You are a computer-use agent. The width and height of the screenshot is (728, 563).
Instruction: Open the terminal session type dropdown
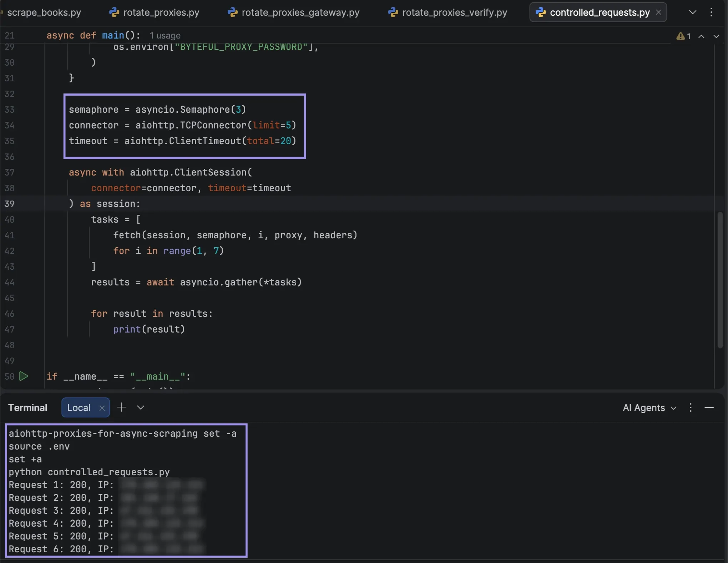(x=141, y=407)
